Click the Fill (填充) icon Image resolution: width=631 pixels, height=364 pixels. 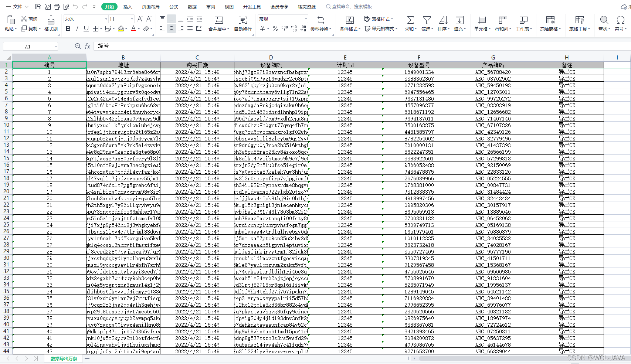pos(459,20)
